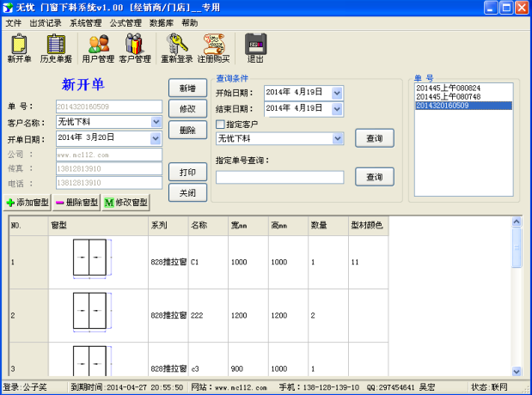The image size is (532, 395).
Task: Click the 注册购买 toolbar icon
Action: (214, 48)
